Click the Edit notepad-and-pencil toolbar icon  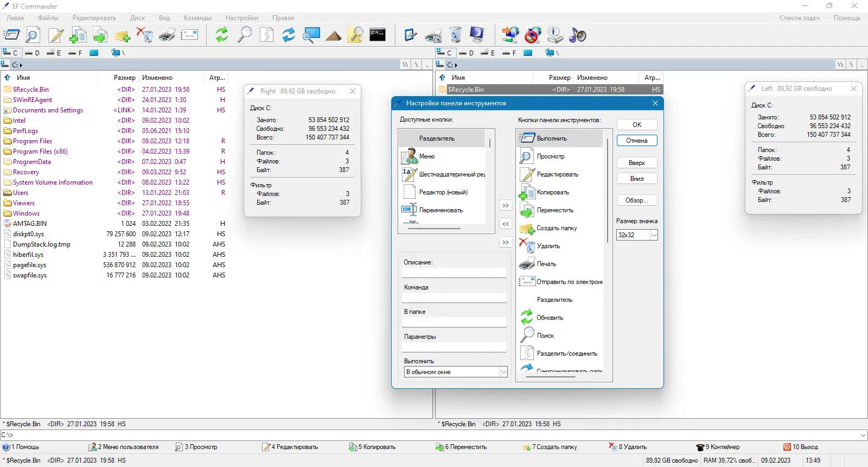[x=56, y=35]
